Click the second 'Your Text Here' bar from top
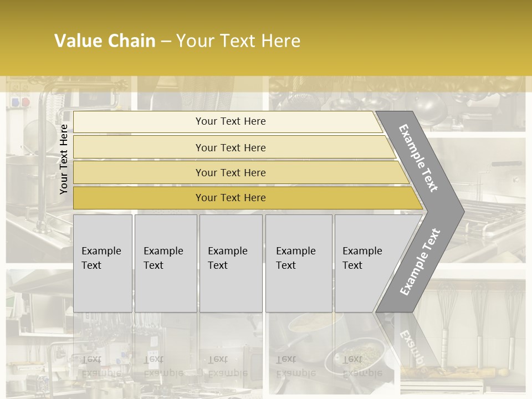Image resolution: width=532 pixels, height=399 pixels. coord(230,147)
